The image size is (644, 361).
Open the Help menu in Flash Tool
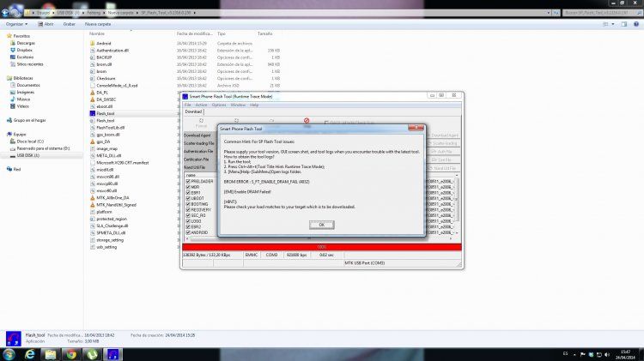point(254,105)
